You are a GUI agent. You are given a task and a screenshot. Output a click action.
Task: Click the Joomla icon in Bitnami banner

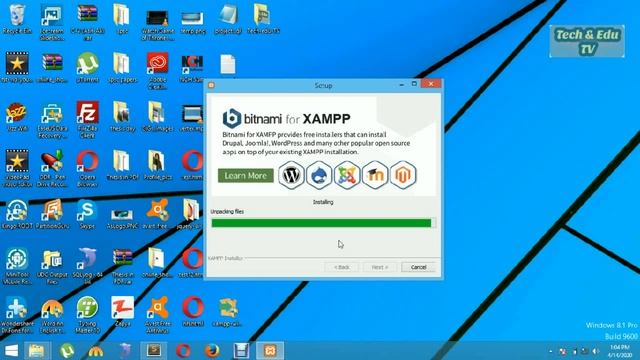347,175
